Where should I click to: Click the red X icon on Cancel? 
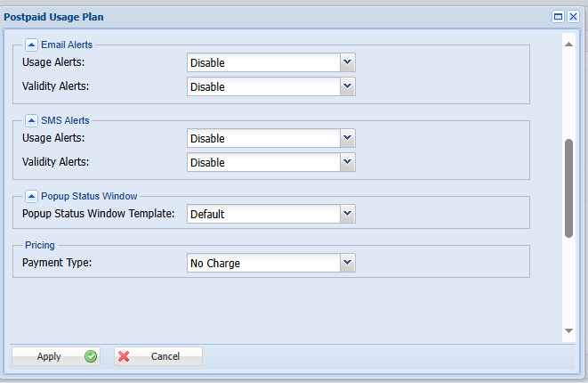point(125,356)
